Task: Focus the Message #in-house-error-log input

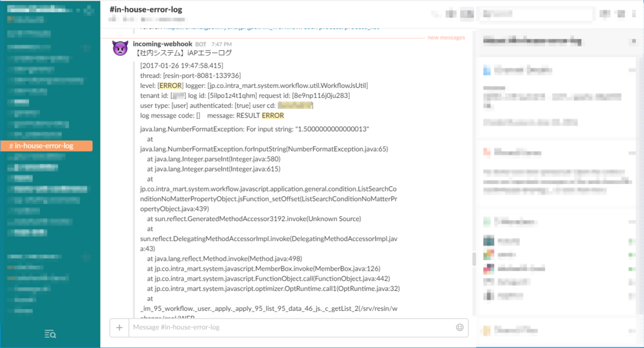Action: tap(292, 327)
